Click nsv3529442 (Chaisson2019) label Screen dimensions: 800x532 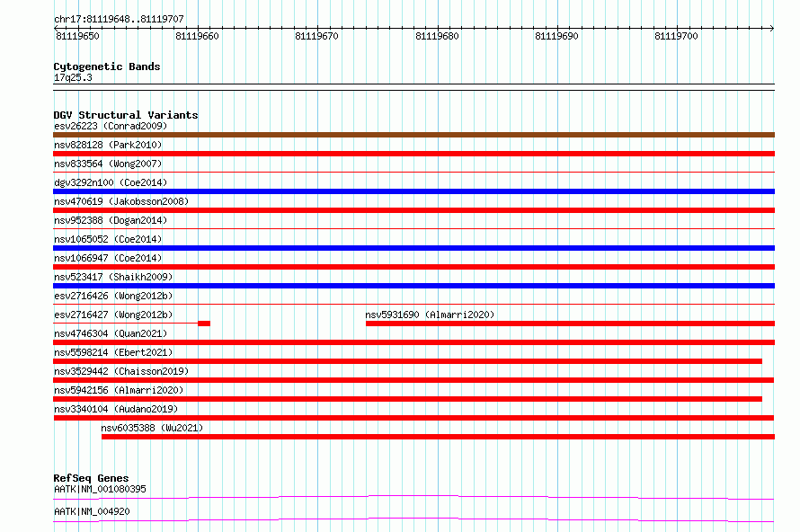click(x=121, y=371)
